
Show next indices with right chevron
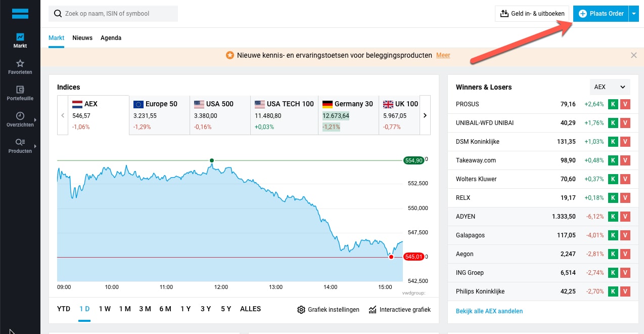click(x=425, y=115)
